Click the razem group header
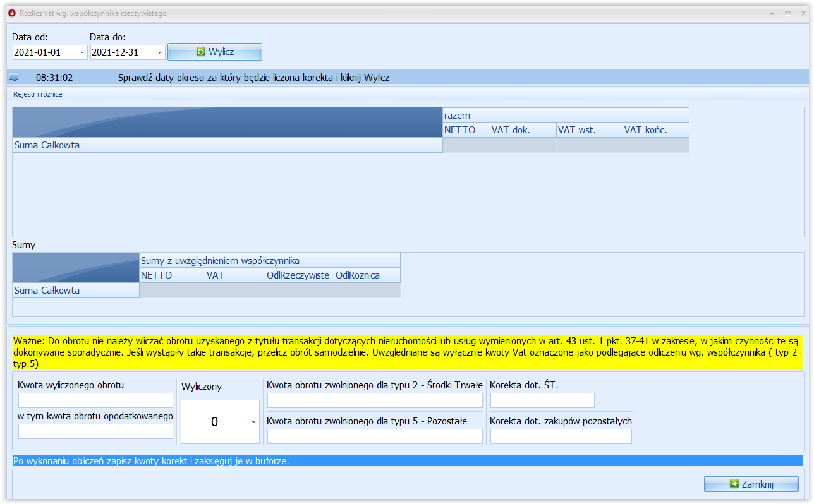Image resolution: width=814 pixels, height=504 pixels. (x=566, y=115)
